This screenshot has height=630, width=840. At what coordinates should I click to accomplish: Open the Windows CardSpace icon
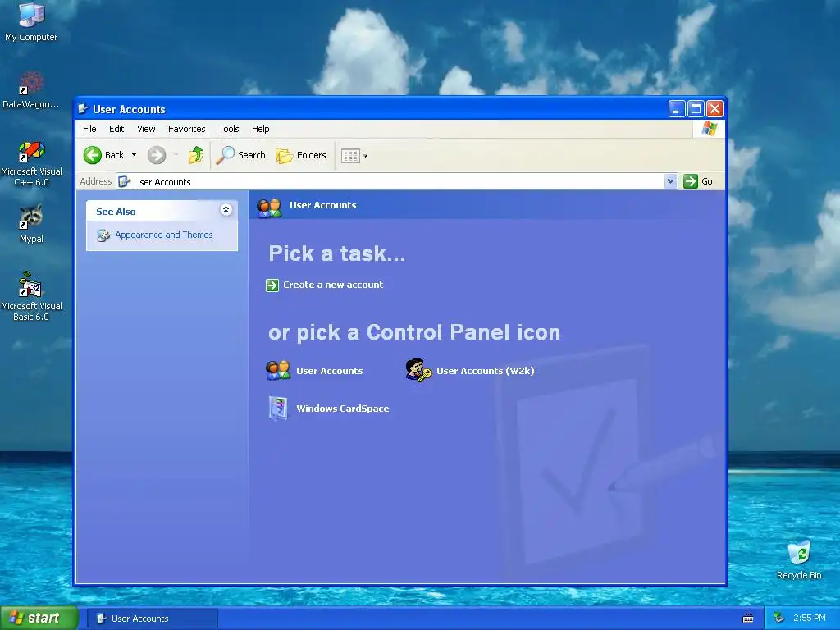(x=278, y=409)
